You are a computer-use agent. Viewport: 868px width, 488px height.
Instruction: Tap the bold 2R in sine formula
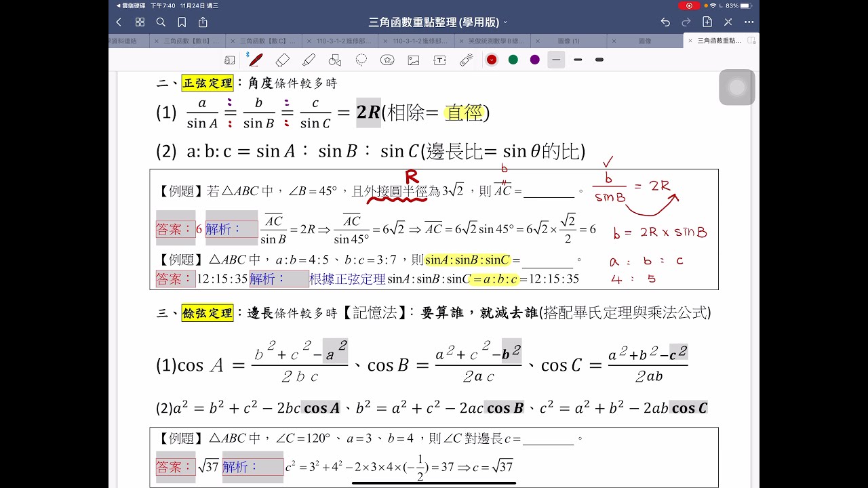[x=368, y=113]
